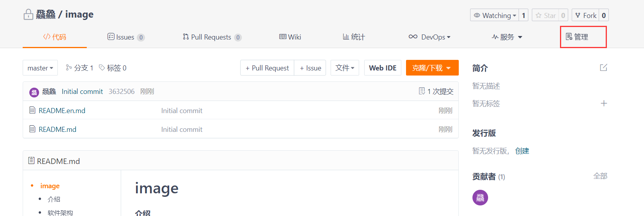644x216 pixels.
Task: Open README.en.md file
Action: [x=62, y=110]
